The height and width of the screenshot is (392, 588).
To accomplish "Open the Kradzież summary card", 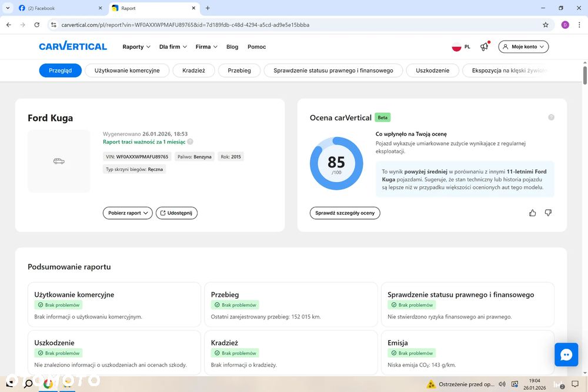I will (291, 352).
